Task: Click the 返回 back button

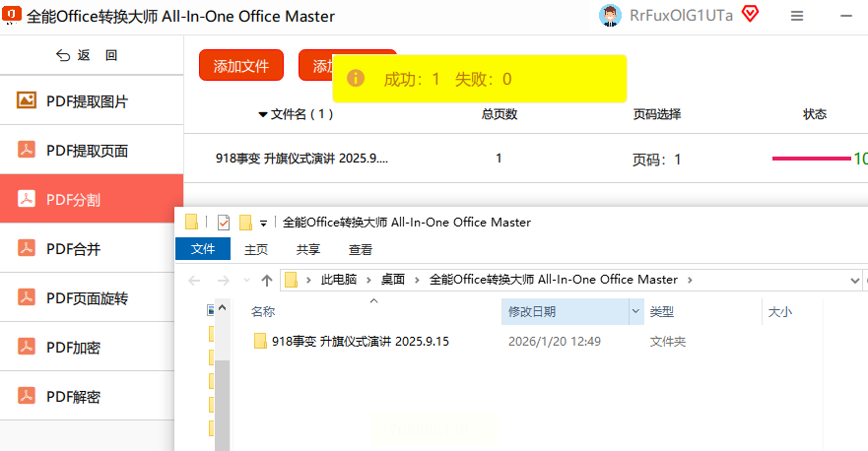Action: pos(88,55)
